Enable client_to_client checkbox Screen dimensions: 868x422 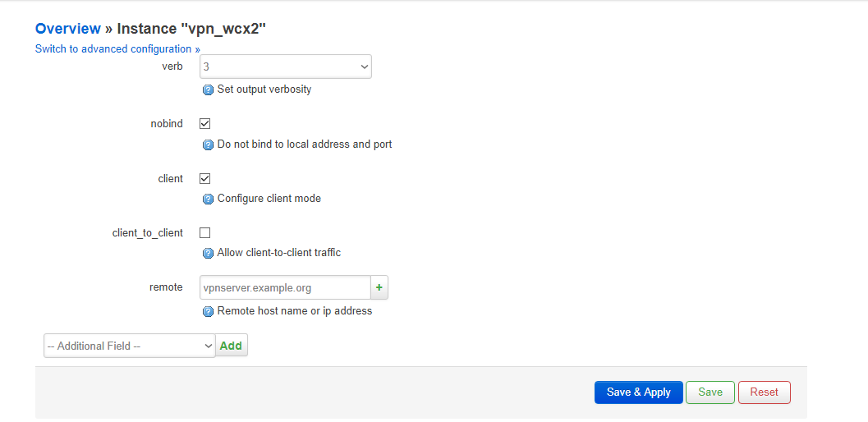pos(204,232)
